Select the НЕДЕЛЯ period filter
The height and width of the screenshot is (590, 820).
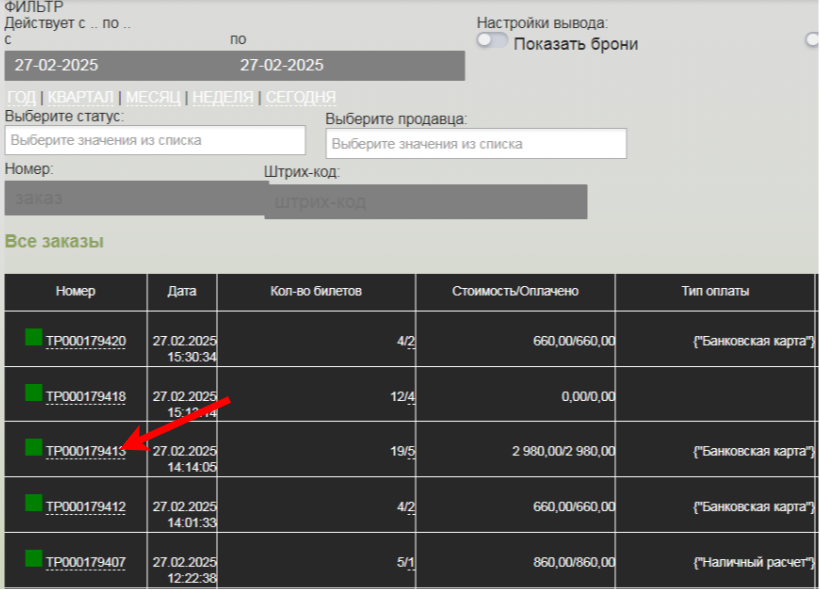point(223,97)
